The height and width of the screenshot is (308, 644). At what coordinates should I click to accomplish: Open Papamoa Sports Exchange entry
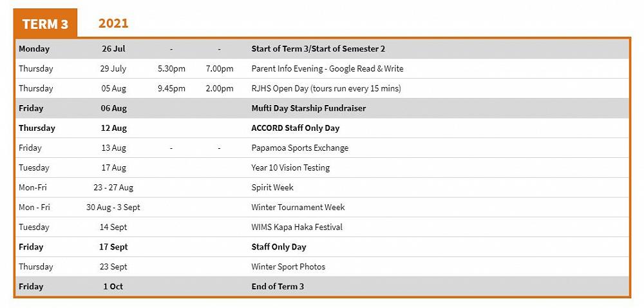tap(299, 148)
